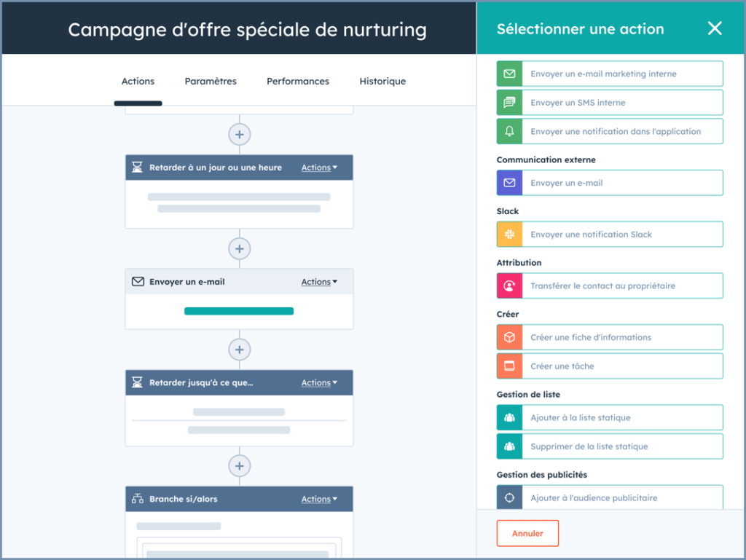Screen dimensions: 746x560
Task: Click the pink transfer contact owner icon
Action: coord(509,286)
